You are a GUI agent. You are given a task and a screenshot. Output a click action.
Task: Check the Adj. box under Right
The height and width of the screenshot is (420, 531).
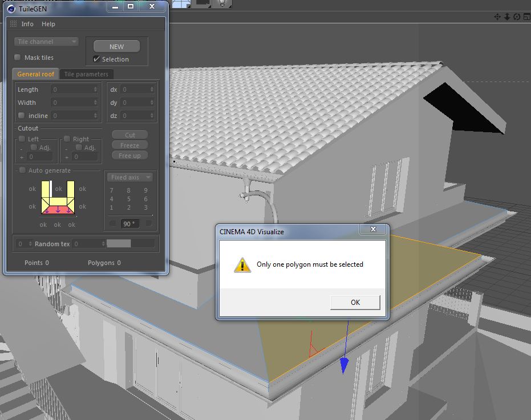[x=79, y=147]
